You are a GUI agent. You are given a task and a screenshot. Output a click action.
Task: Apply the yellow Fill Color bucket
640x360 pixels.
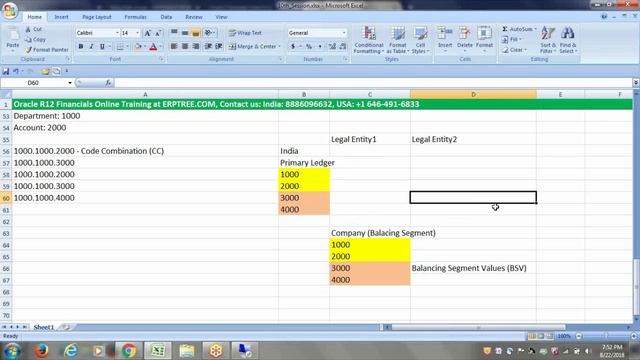pos(138,47)
